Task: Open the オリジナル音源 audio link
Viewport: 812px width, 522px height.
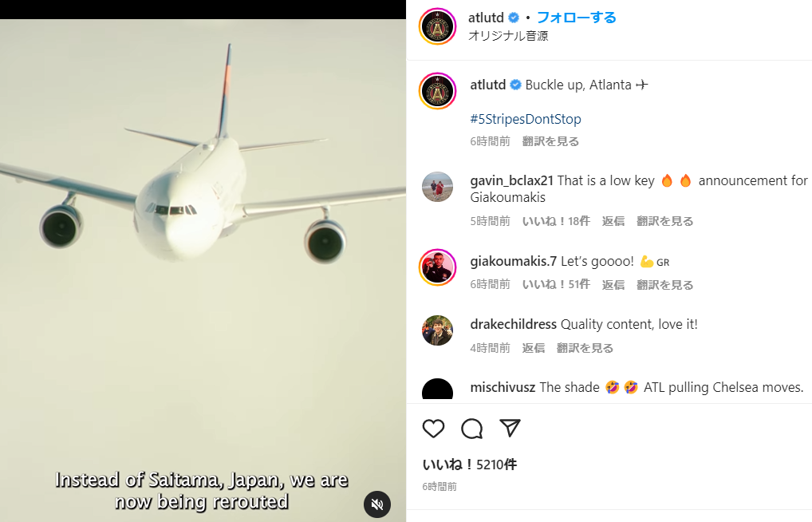Action: click(508, 36)
